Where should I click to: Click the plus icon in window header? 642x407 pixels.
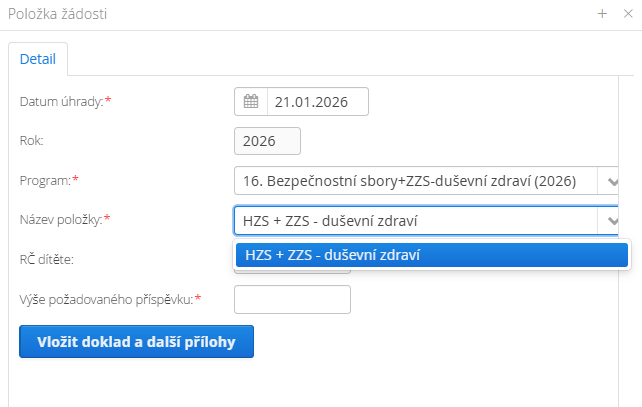pyautogui.click(x=603, y=14)
